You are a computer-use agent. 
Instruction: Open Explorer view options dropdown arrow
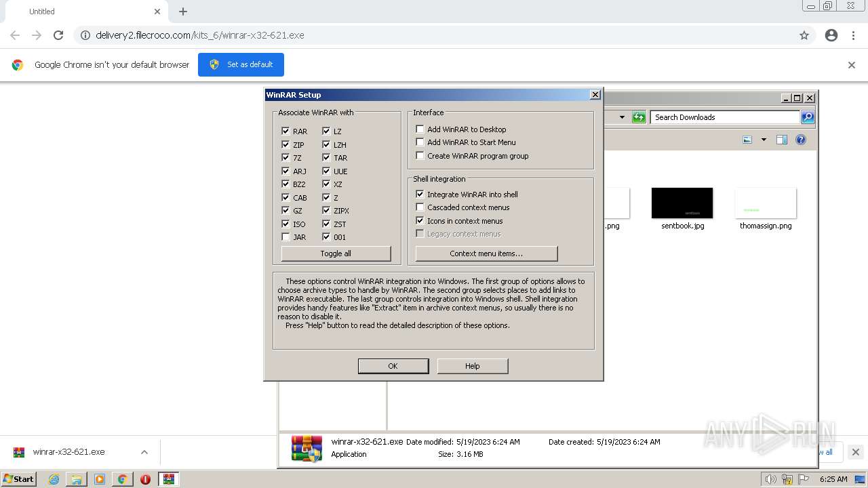tap(764, 140)
